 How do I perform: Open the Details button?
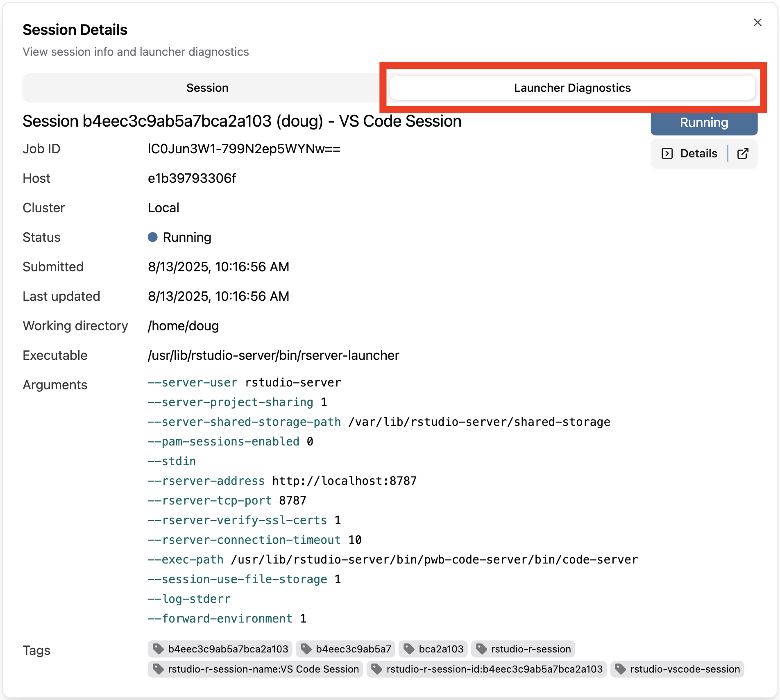689,153
